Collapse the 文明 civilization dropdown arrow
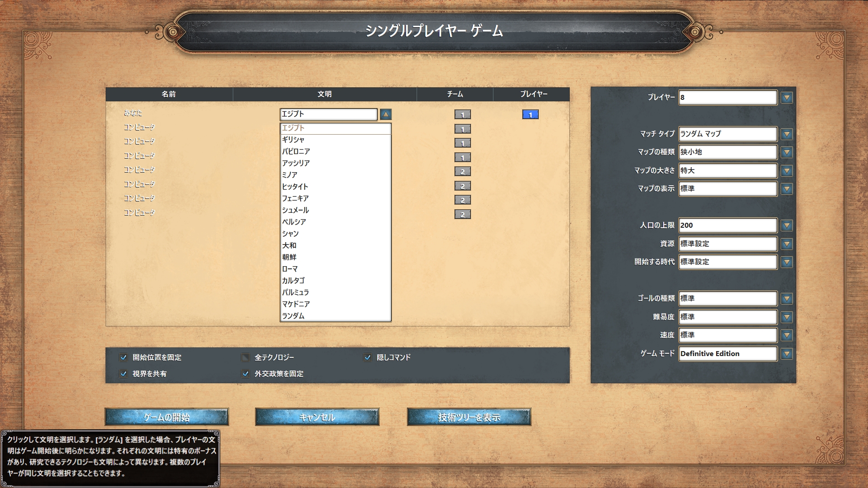Viewport: 868px width, 488px height. (x=386, y=114)
